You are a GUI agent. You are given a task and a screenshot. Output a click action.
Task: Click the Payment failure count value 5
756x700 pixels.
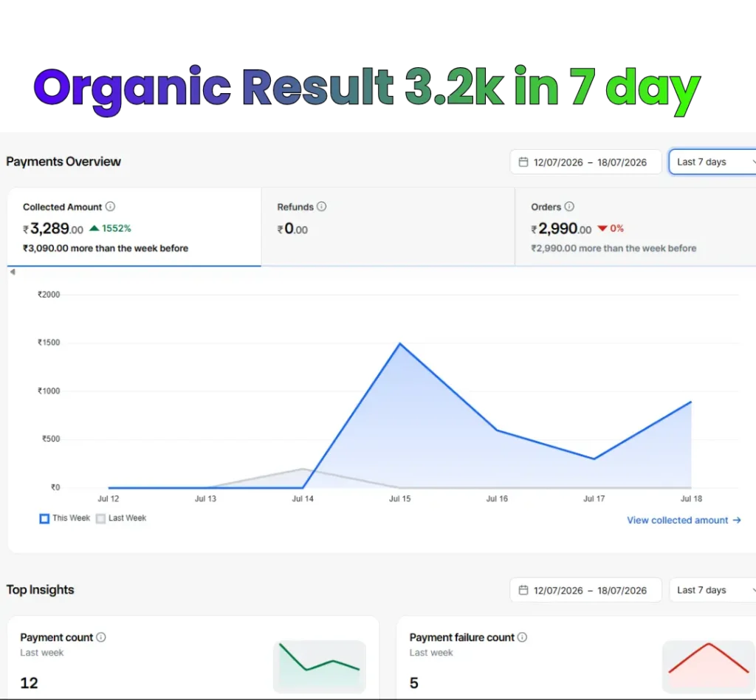pos(413,682)
